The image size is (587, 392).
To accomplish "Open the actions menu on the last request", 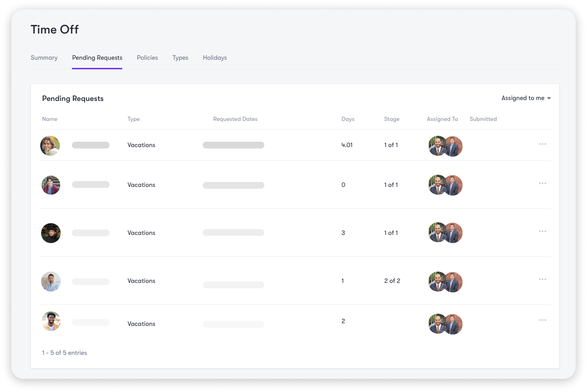I will (542, 320).
